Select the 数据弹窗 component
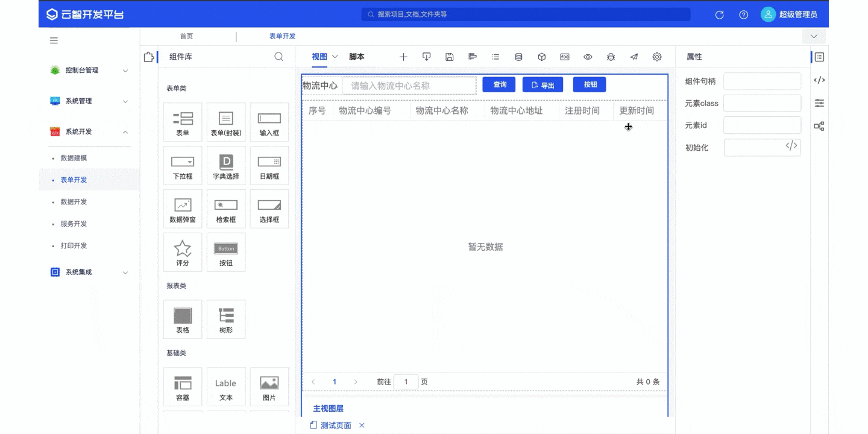 (x=183, y=209)
